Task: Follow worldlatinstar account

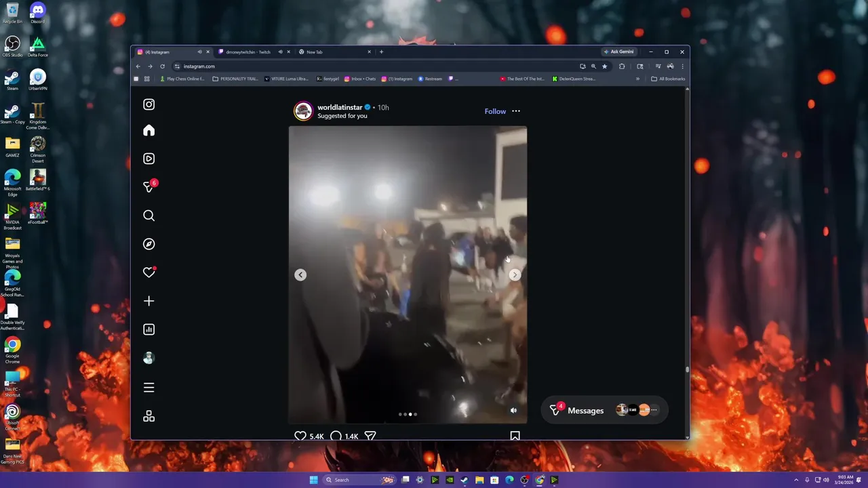Action: [495, 111]
